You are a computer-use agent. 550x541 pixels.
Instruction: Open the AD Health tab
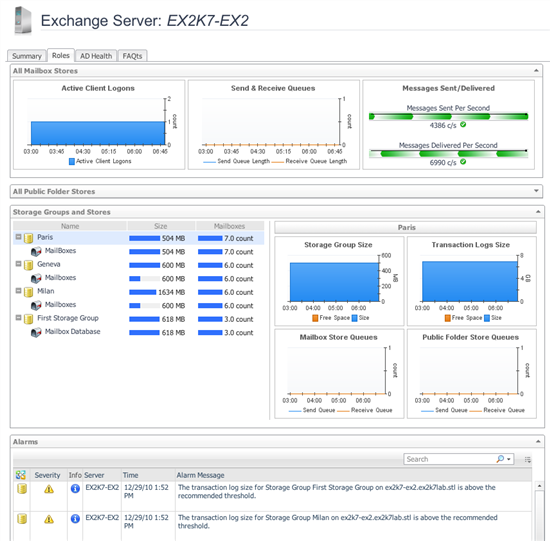point(96,56)
